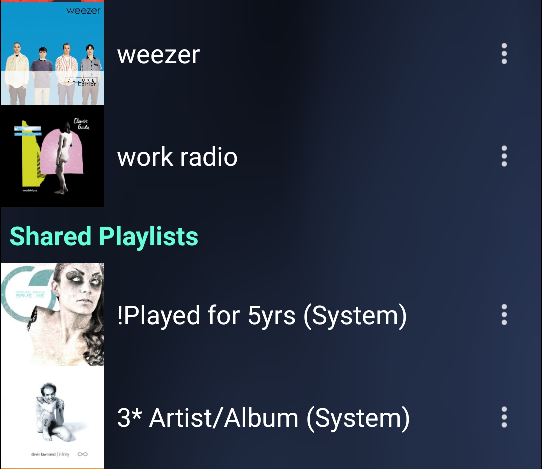Open the work radio playlist title
Viewport: 542px width, 469px height.
(x=177, y=157)
